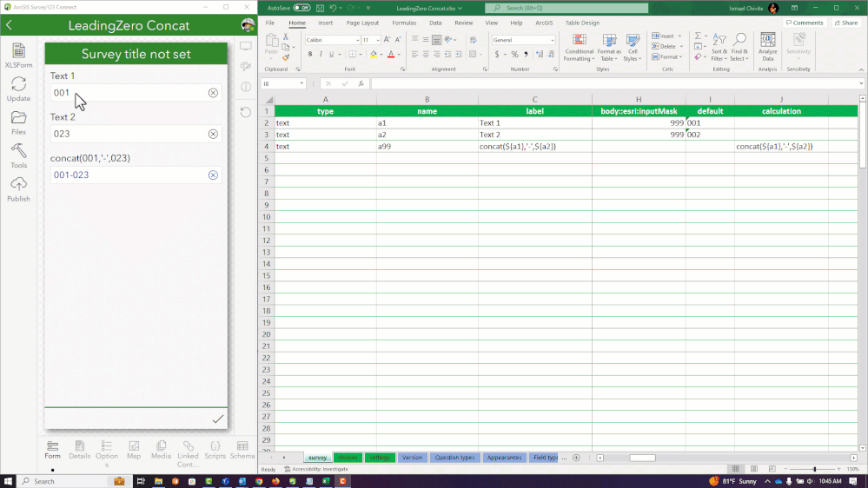
Task: Click the Excel search box
Action: coord(567,8)
